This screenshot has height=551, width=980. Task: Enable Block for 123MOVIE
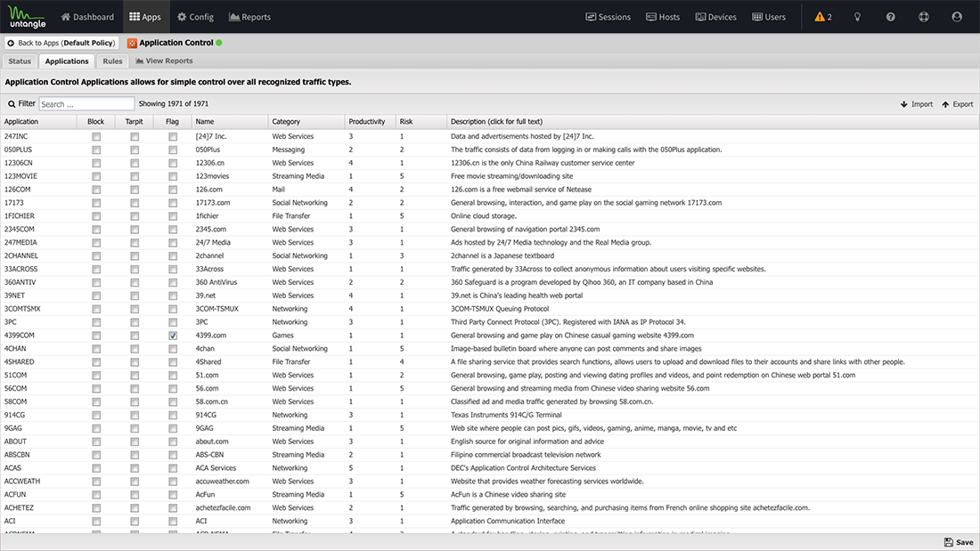tap(96, 176)
